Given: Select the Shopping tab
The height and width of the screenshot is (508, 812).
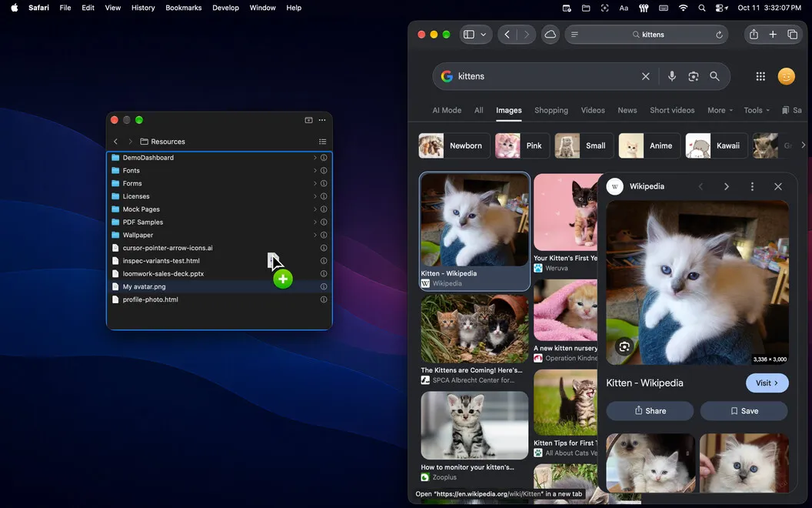Looking at the screenshot, I should [551, 110].
